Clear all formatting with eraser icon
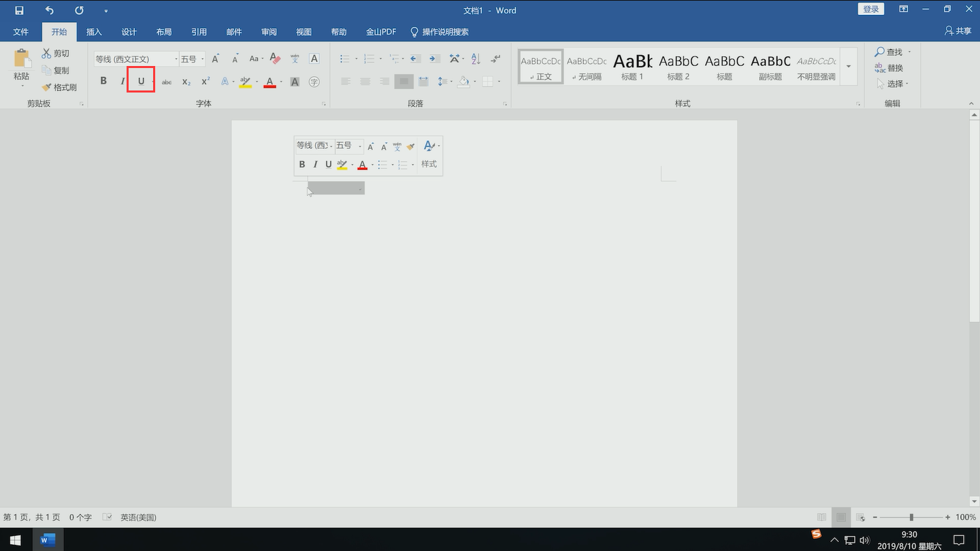 275,59
